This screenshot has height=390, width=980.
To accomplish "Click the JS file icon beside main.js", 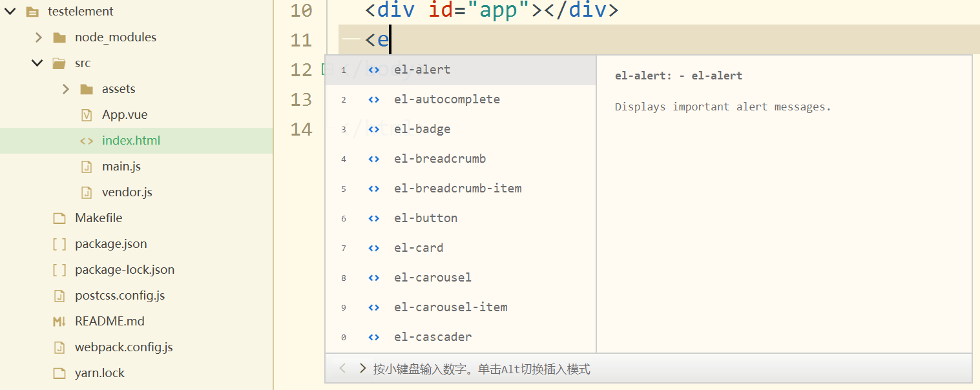I will click(x=87, y=167).
